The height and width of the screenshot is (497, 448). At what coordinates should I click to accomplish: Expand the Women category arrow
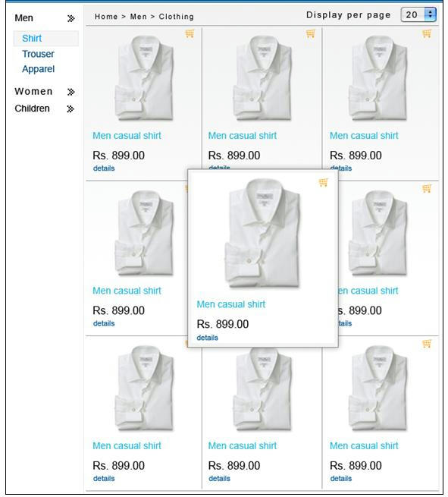pos(71,92)
